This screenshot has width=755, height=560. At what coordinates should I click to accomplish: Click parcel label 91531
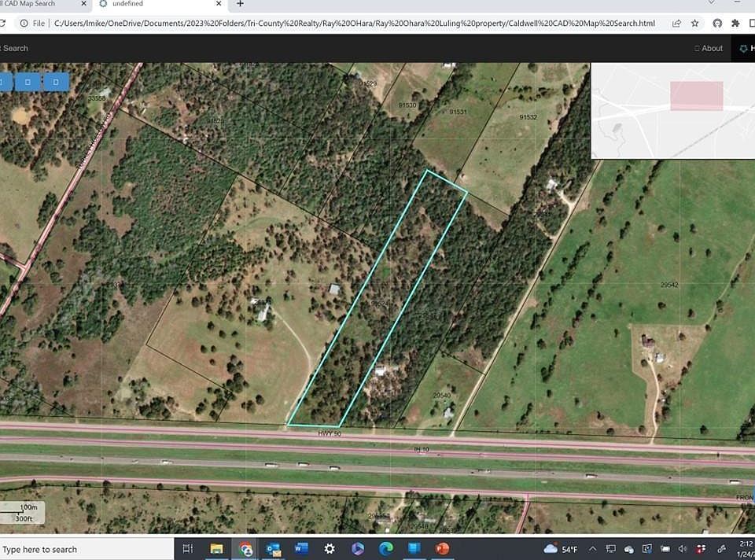click(458, 112)
